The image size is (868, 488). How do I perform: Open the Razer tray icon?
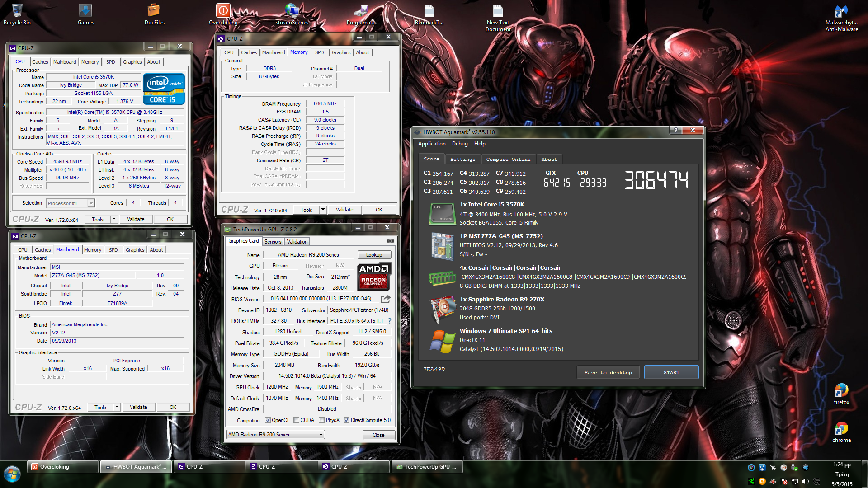tap(751, 481)
